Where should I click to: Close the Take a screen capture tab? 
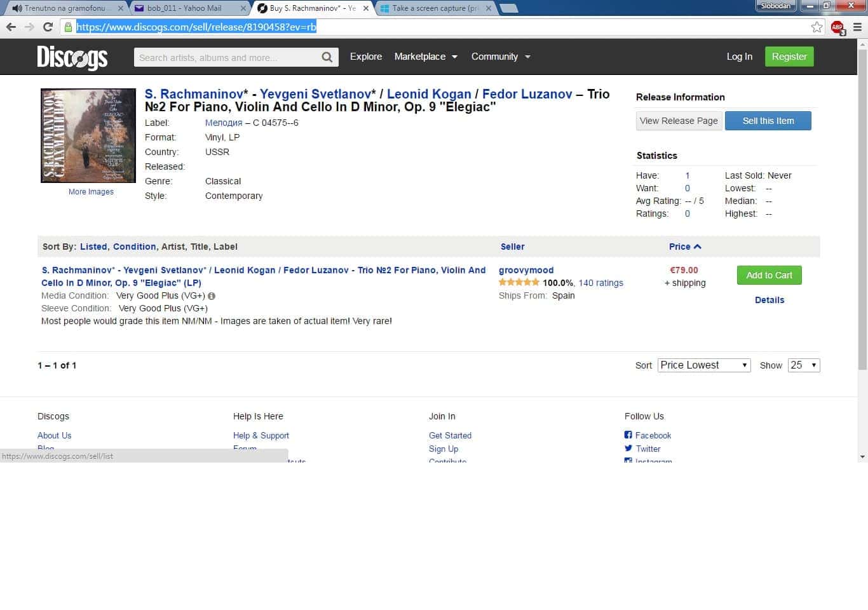pos(488,8)
